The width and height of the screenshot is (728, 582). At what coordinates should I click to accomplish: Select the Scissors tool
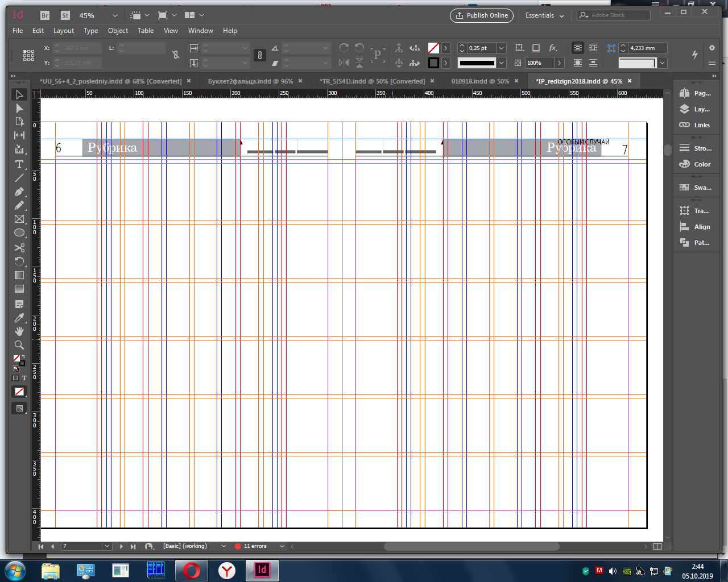click(x=19, y=248)
